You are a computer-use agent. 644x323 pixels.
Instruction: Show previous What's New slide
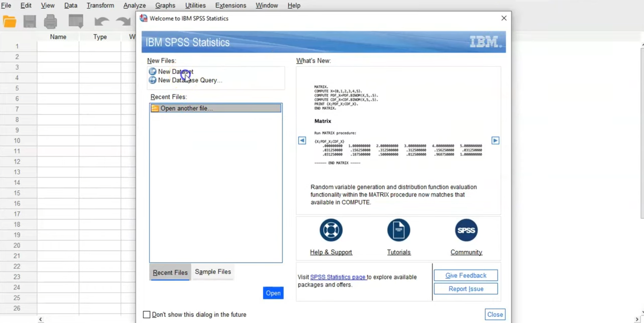302,140
